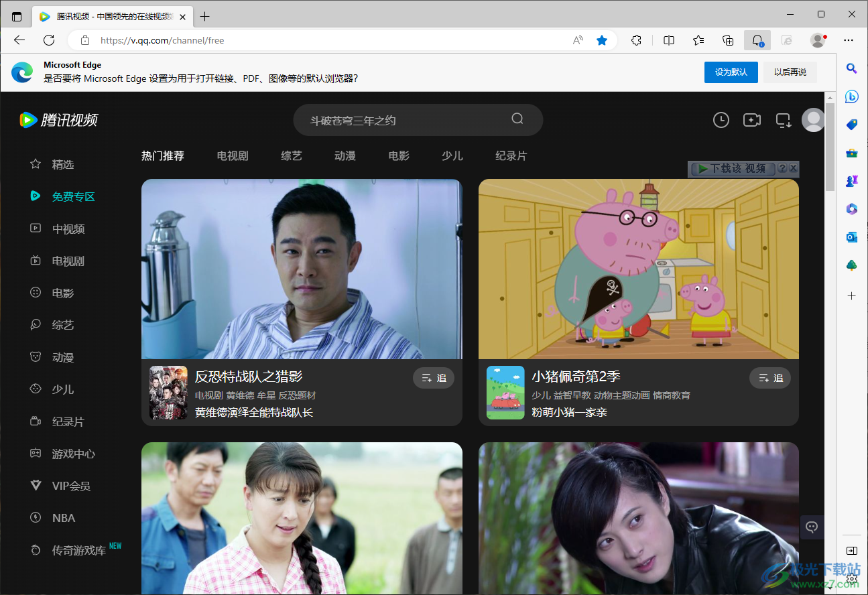The width and height of the screenshot is (868, 595).
Task: Add a sidebar app with the plus icon
Action: [x=851, y=295]
